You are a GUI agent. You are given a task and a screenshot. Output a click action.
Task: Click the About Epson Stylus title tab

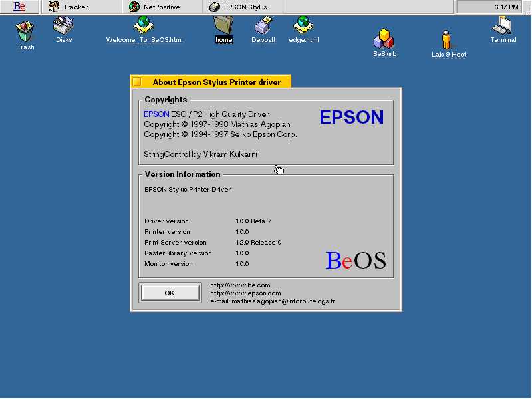[x=217, y=82]
